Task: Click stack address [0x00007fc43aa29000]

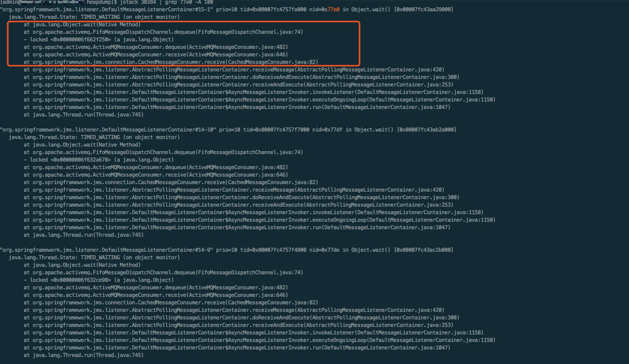Action: tap(424, 10)
